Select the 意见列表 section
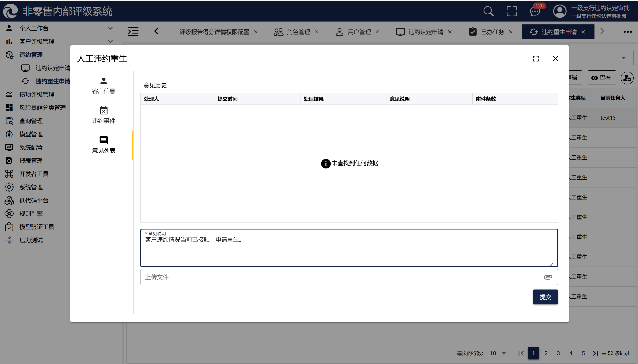The width and height of the screenshot is (638, 364). click(x=104, y=145)
